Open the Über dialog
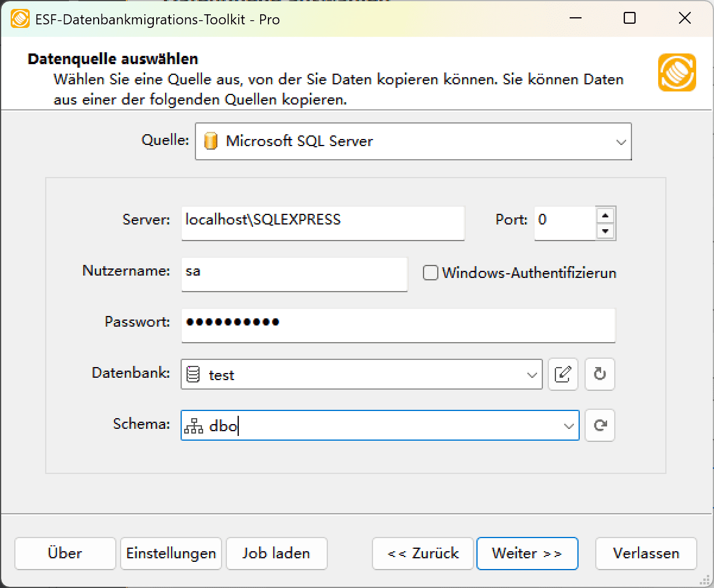This screenshot has width=714, height=588. (x=65, y=553)
